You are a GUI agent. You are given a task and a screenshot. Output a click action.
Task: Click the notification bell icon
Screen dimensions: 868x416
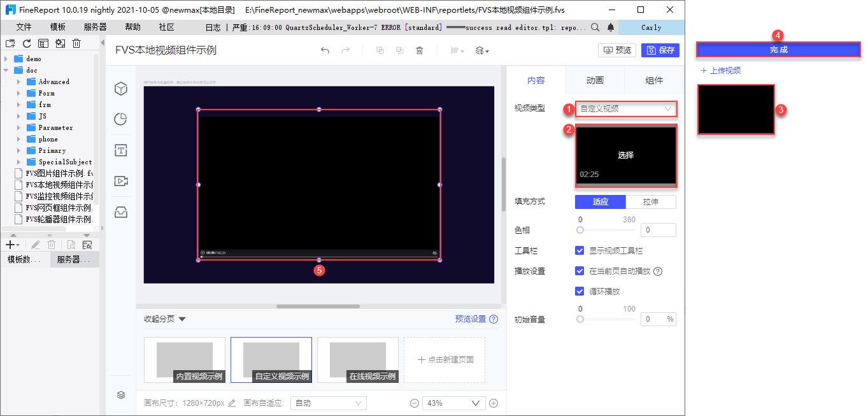(x=611, y=27)
